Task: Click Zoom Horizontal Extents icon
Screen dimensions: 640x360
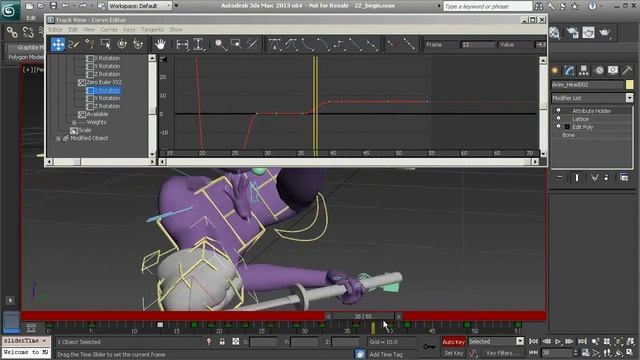Action: coord(182,44)
